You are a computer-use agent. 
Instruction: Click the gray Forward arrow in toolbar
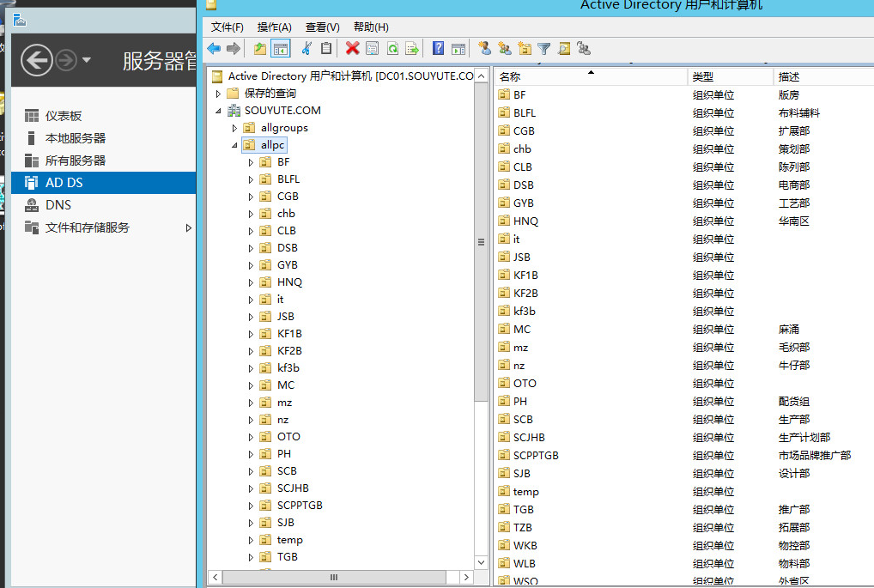[x=234, y=48]
